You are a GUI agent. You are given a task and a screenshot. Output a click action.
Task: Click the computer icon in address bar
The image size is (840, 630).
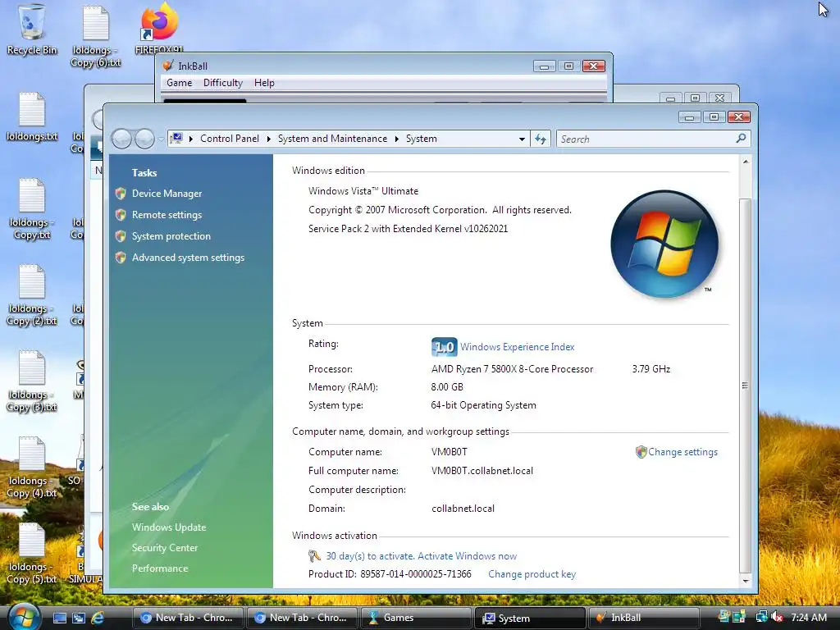[176, 139]
